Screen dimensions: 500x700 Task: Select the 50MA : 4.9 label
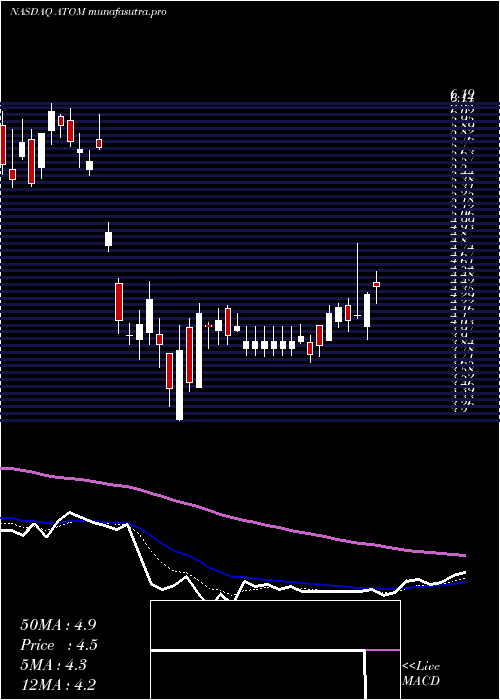[x=58, y=625]
